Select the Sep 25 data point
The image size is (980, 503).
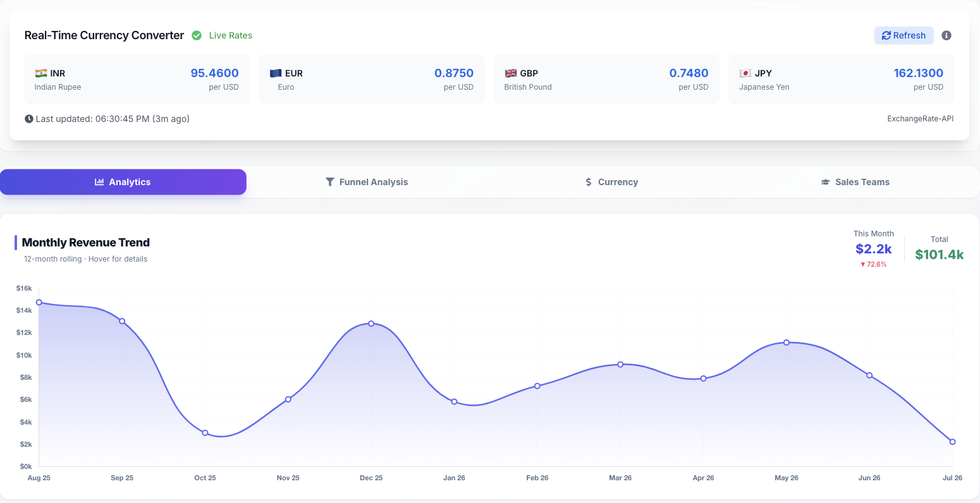click(122, 322)
